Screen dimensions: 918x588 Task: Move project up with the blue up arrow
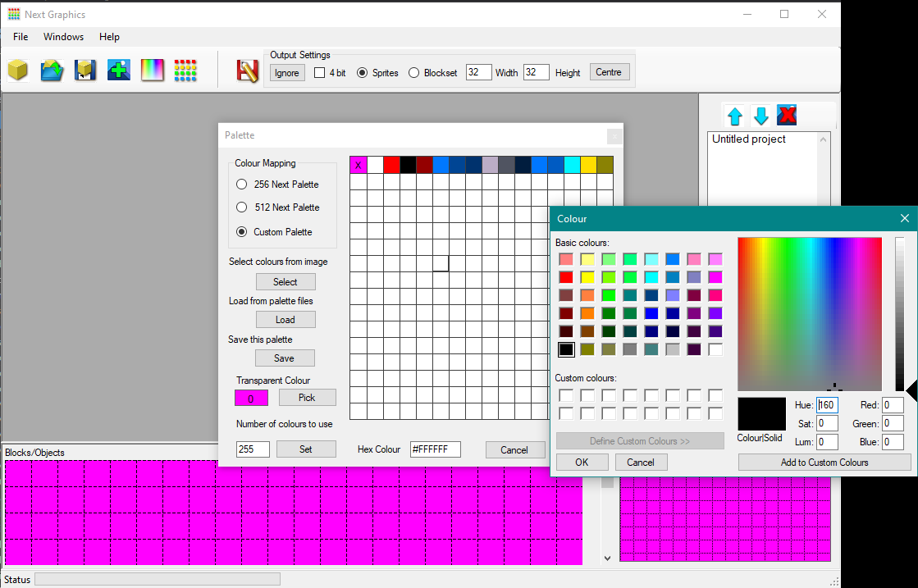click(735, 116)
